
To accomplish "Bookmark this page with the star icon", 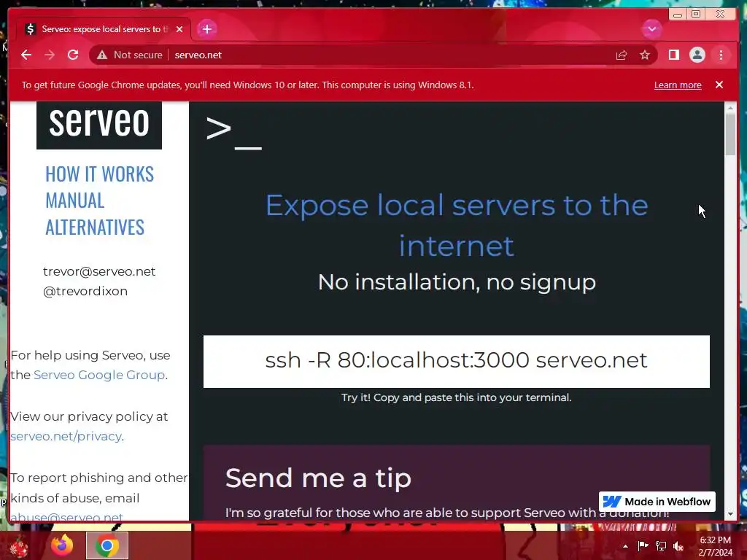I will [x=645, y=55].
